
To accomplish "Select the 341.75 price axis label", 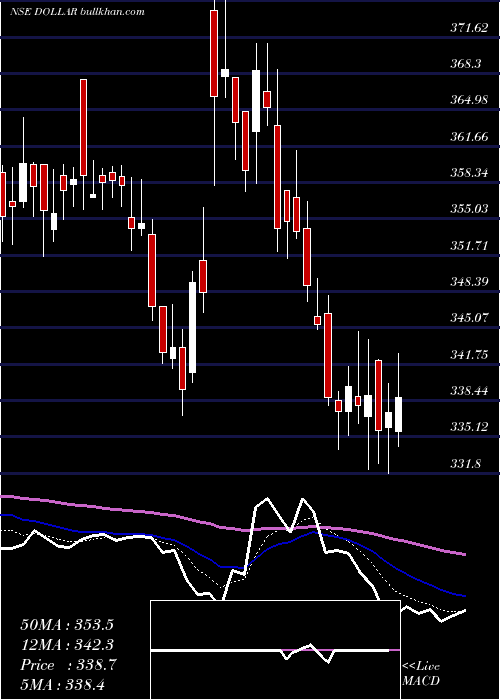I will tap(469, 354).
